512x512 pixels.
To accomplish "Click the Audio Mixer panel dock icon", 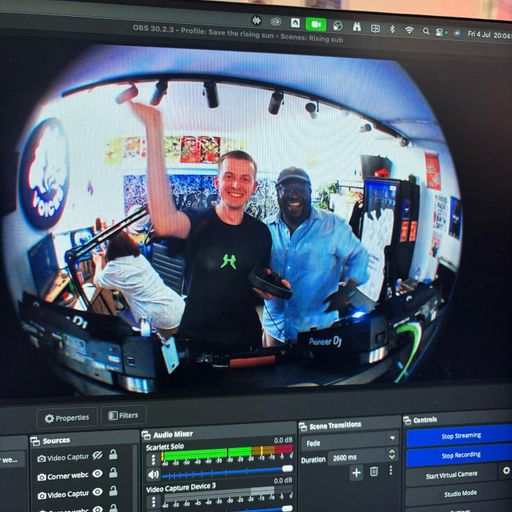I will click(x=146, y=435).
